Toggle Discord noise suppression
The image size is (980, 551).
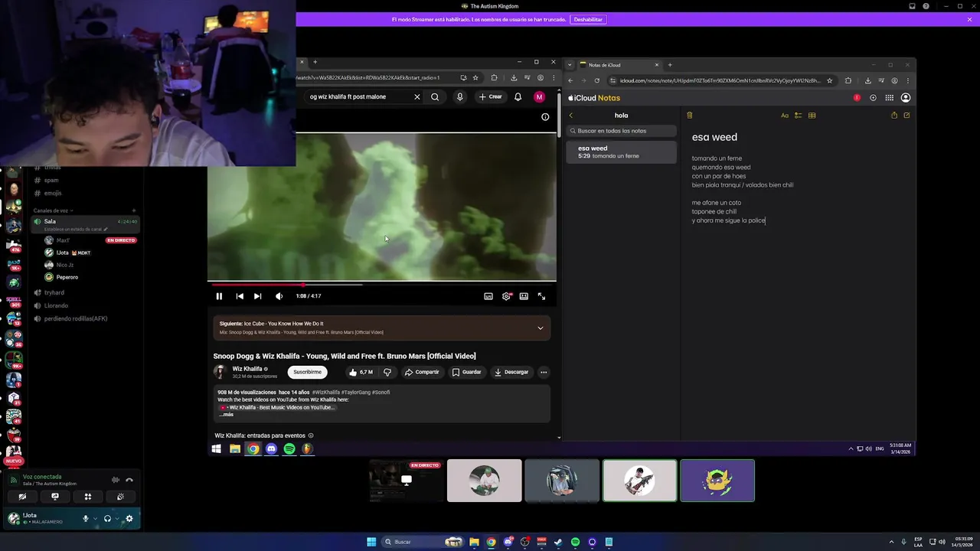[x=116, y=480]
